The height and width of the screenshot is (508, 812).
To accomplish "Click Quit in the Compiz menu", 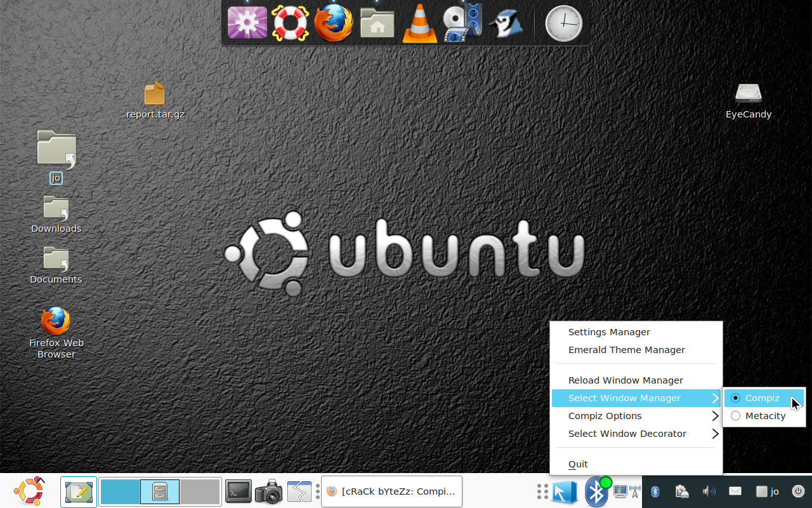I will click(x=577, y=464).
